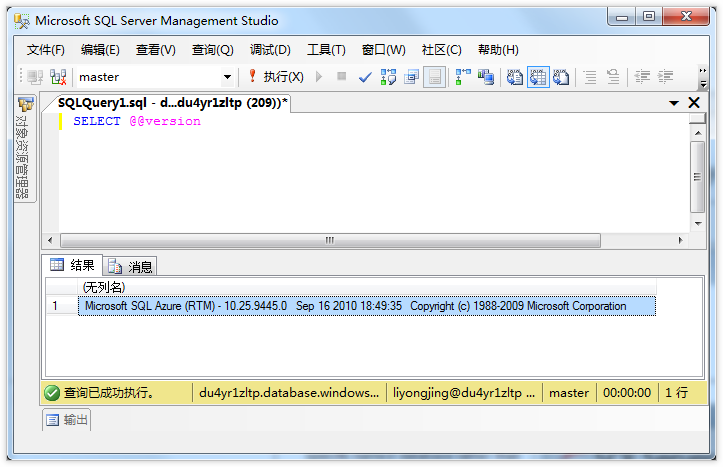The image size is (723, 467).
Task: Click the connection icon with red X
Action: [58, 77]
